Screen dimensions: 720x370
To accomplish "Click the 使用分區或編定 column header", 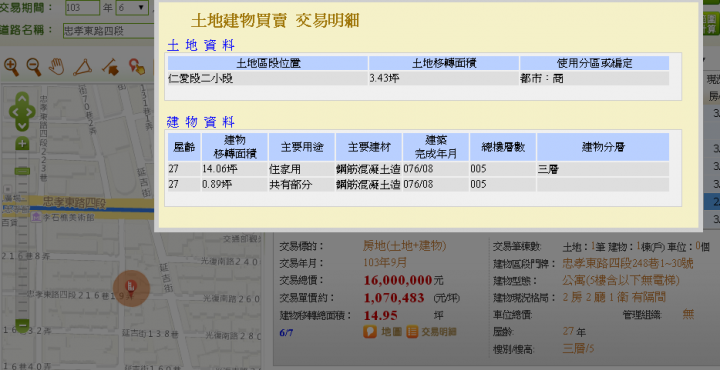I will click(x=594, y=63).
